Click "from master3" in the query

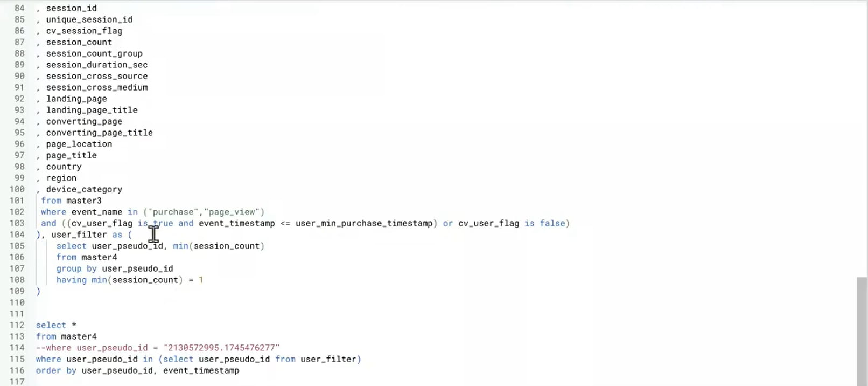click(71, 201)
